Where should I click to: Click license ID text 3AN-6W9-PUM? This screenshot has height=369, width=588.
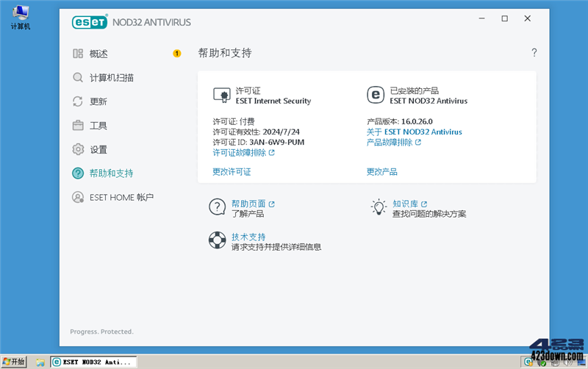point(277,143)
